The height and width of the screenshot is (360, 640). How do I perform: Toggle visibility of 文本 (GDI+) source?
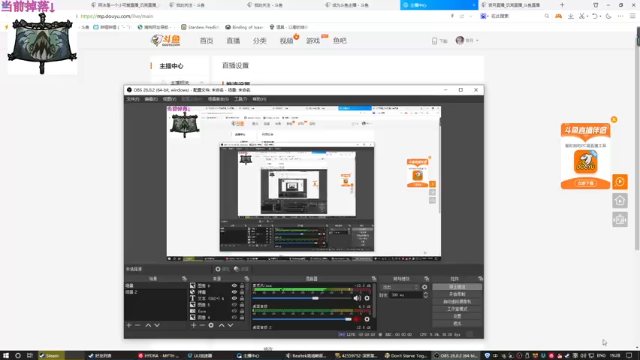[234, 298]
